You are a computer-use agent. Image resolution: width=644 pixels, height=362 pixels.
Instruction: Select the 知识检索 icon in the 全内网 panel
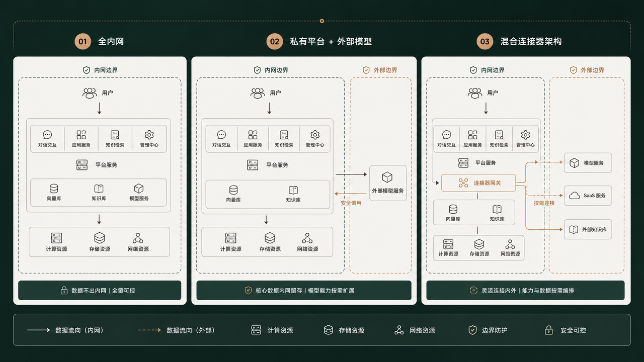point(115,135)
